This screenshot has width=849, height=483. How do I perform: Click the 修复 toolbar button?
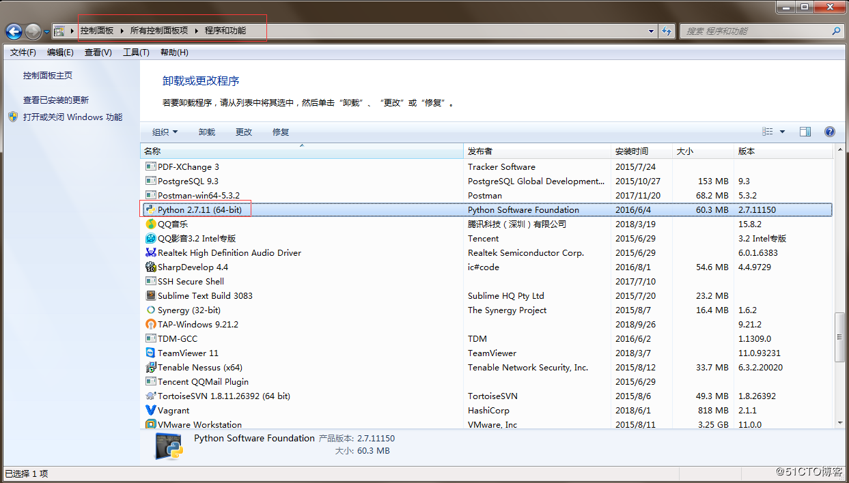point(280,132)
